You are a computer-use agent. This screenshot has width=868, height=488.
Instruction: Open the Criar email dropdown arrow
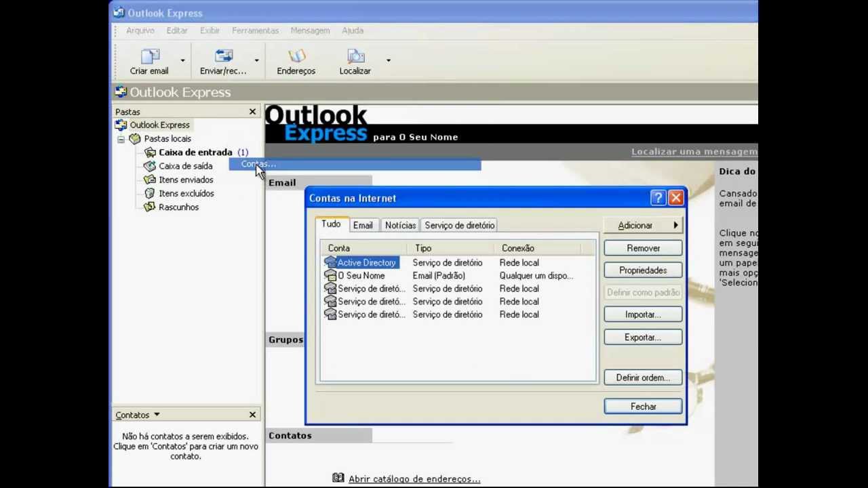(x=182, y=61)
